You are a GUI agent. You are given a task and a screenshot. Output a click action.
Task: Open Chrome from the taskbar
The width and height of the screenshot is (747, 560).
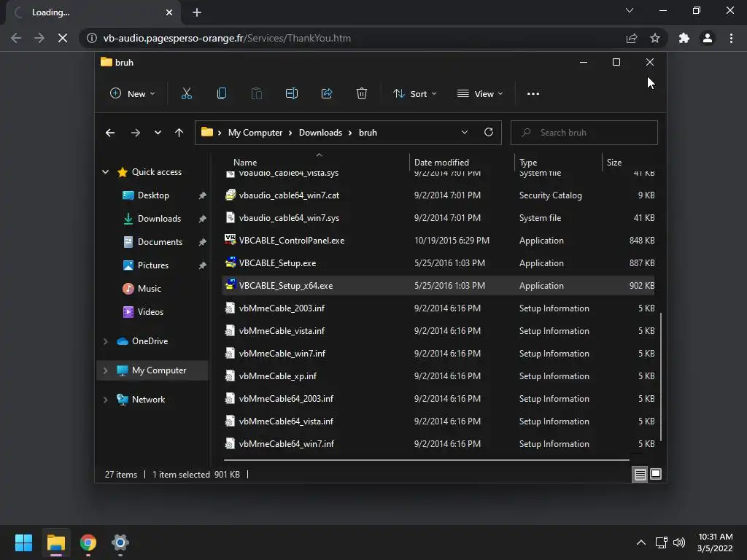pos(88,542)
